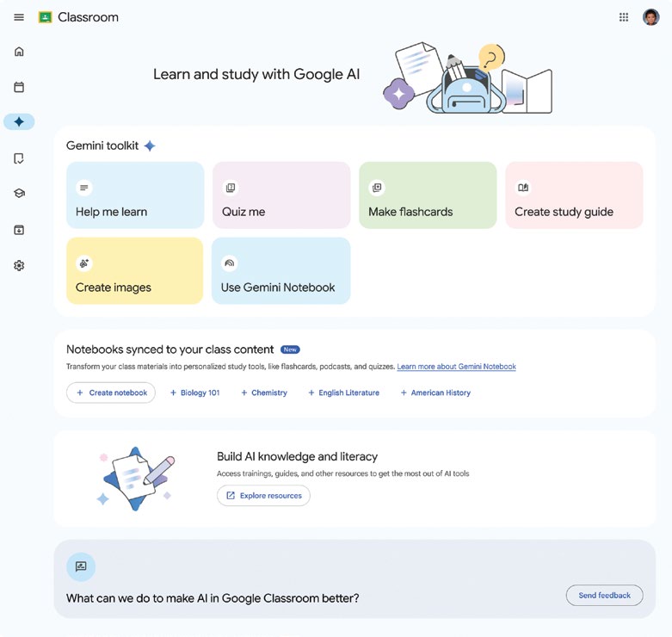Image resolution: width=672 pixels, height=637 pixels.
Task: Click 'Notebooks synced to your class content' heading
Action: (x=170, y=349)
